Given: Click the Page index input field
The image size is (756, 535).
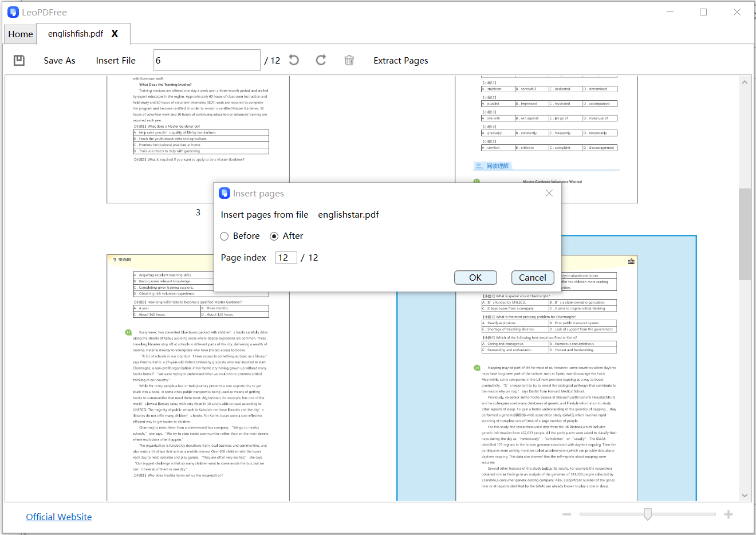Looking at the screenshot, I should point(286,257).
